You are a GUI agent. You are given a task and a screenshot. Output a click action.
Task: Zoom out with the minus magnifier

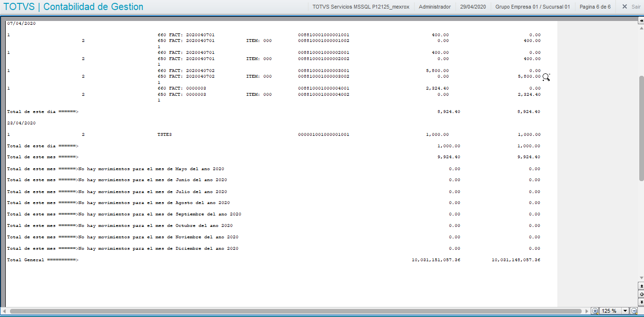point(634,311)
